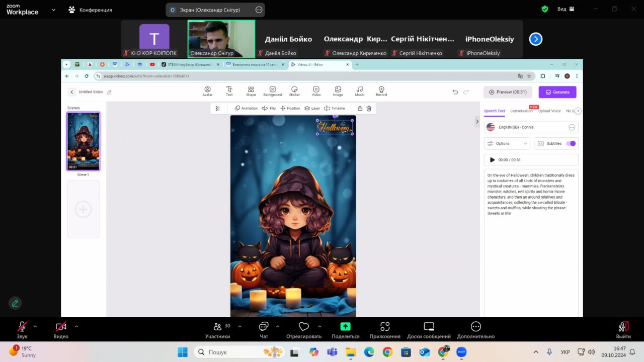Click into the speech text box
The height and width of the screenshot is (362, 644).
click(531, 243)
